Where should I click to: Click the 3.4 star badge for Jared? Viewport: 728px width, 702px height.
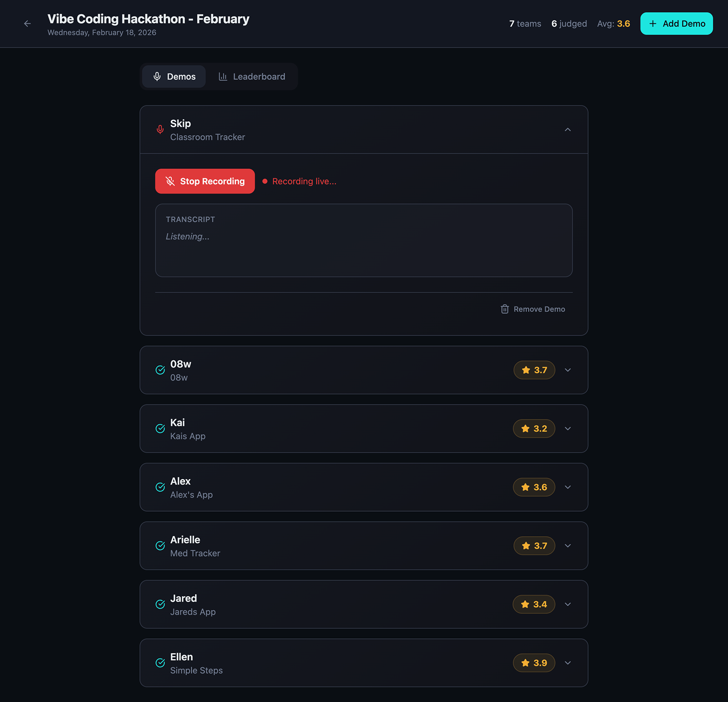point(533,604)
